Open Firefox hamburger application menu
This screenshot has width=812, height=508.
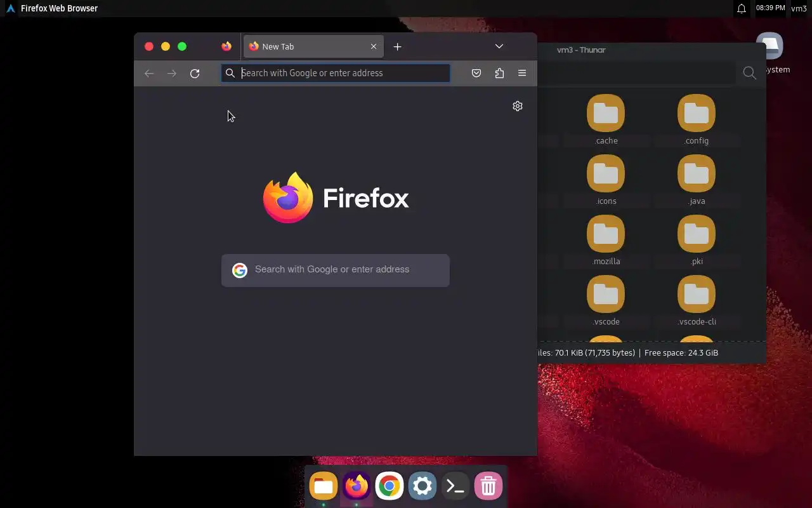point(522,73)
